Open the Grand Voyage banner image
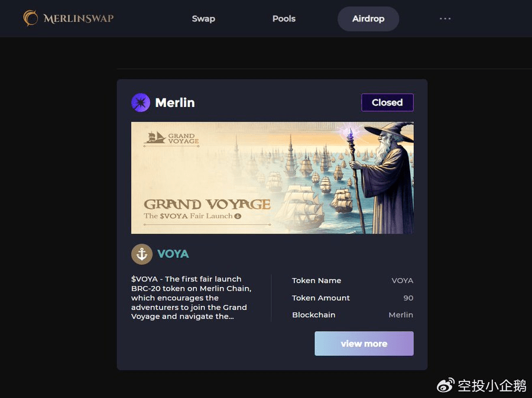The image size is (532, 398). tap(272, 178)
